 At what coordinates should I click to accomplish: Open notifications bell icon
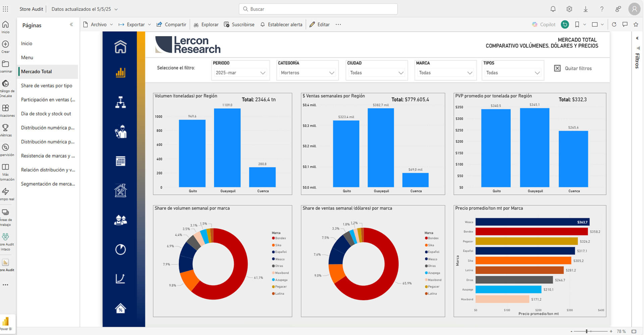pos(553,9)
